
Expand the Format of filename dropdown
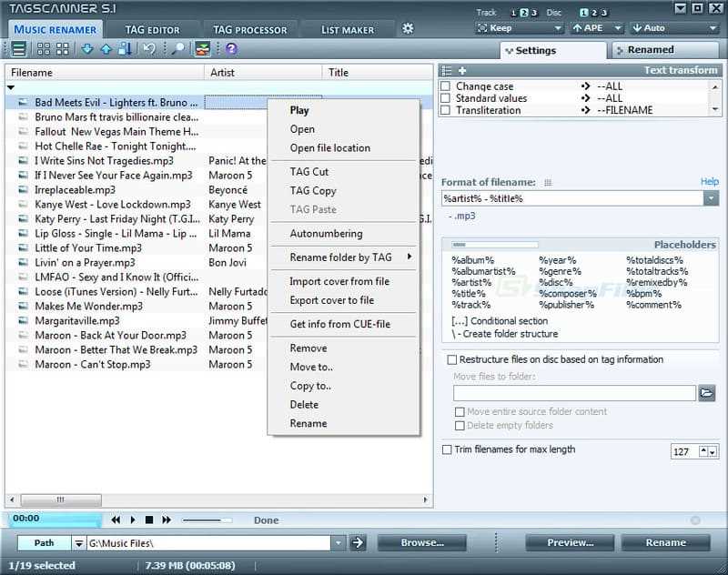pyautogui.click(x=711, y=198)
